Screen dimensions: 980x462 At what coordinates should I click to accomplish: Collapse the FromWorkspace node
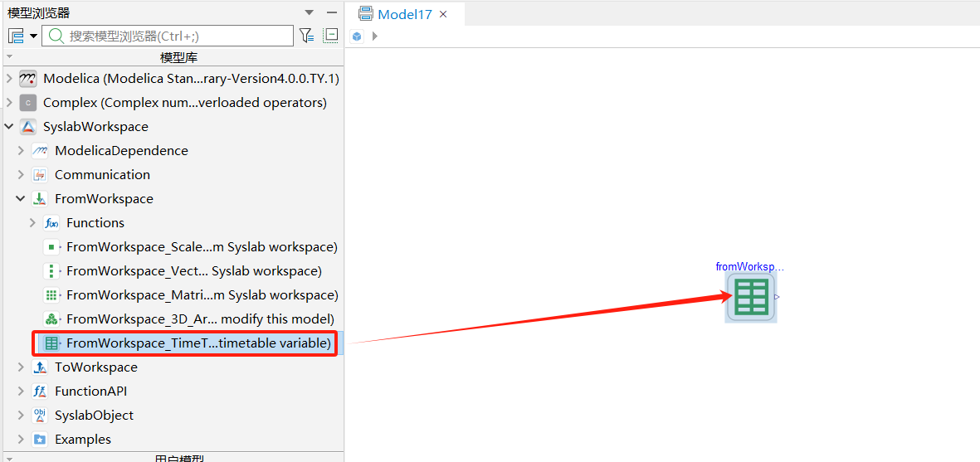tap(21, 198)
